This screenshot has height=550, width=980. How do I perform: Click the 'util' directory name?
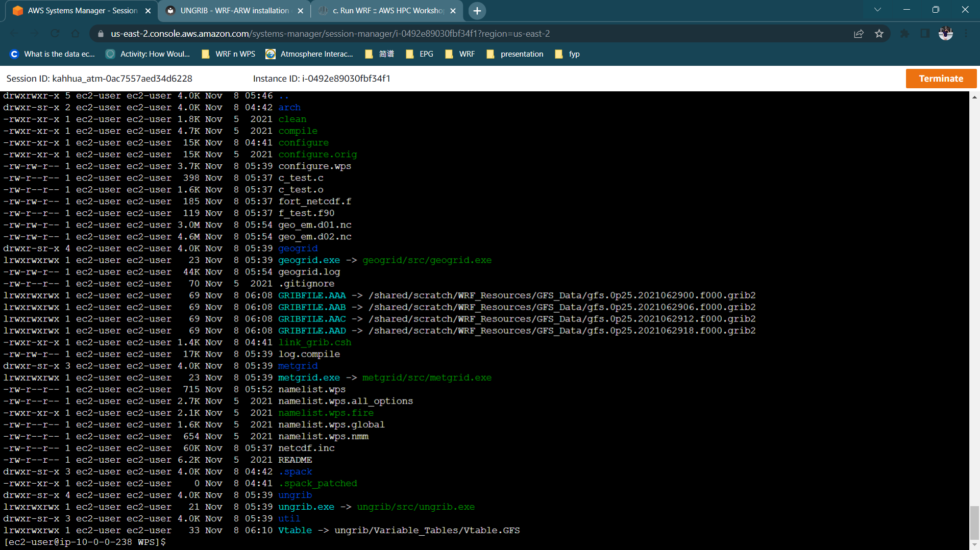(289, 519)
